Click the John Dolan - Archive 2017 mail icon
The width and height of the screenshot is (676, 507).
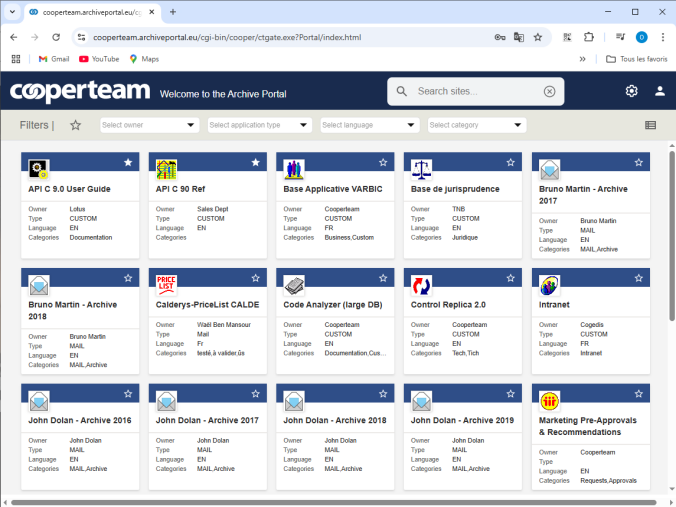click(166, 401)
